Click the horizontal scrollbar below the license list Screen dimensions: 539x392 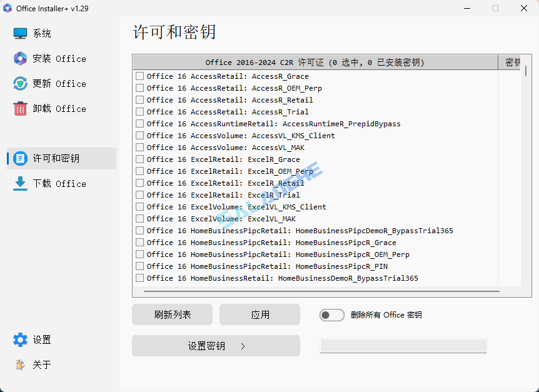click(x=313, y=289)
